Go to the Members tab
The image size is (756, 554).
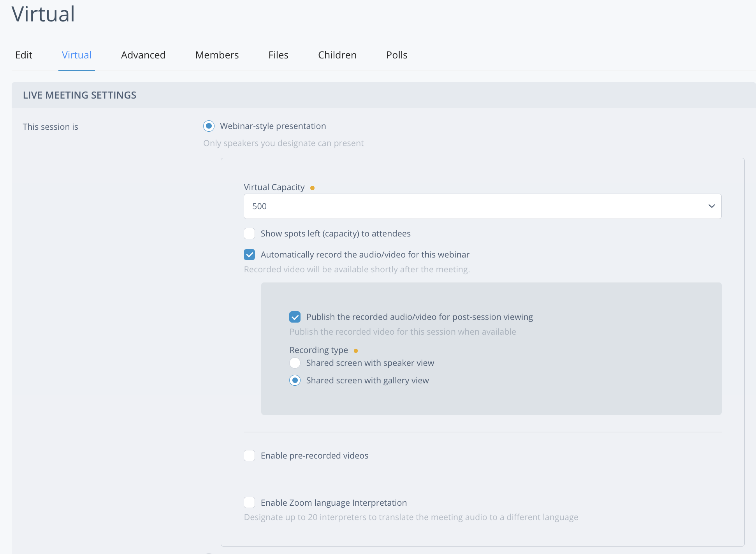(x=217, y=55)
